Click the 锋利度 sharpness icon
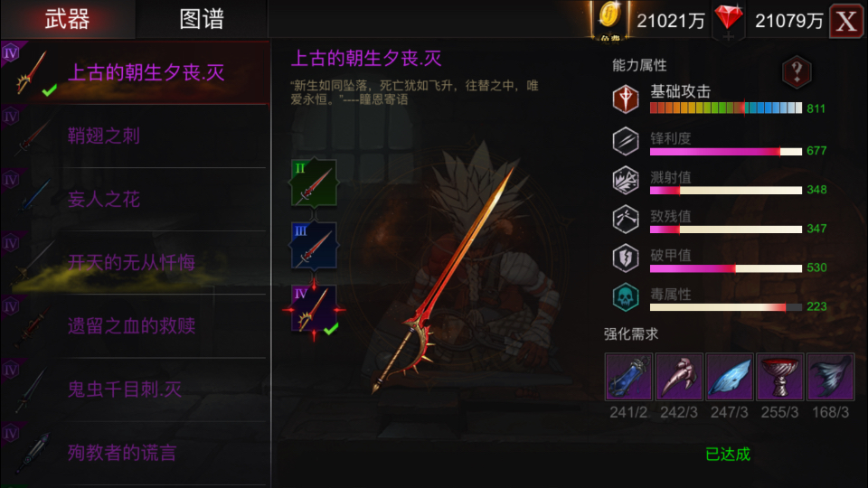 click(x=626, y=141)
